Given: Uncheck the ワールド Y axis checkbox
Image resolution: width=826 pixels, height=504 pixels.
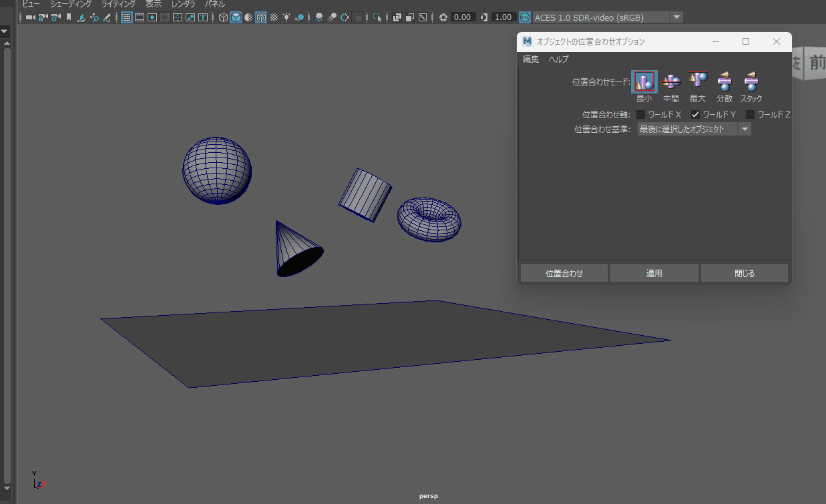Looking at the screenshot, I should (695, 115).
